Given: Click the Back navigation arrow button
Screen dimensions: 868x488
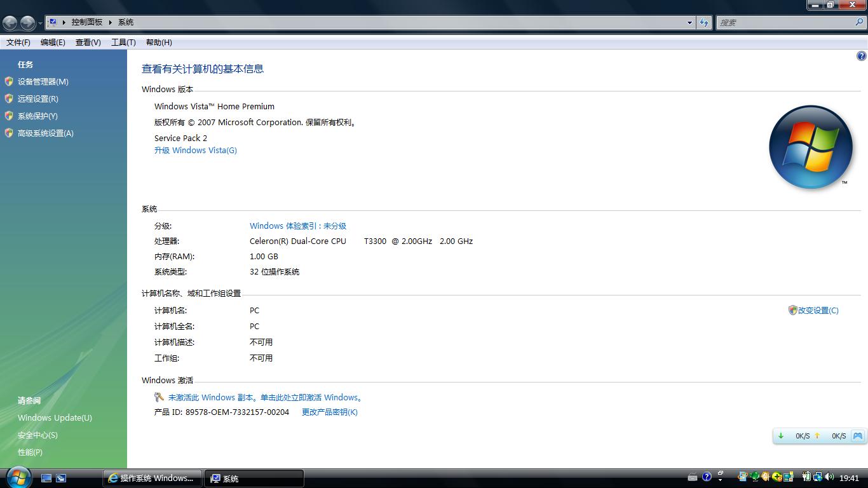Looking at the screenshot, I should pos(10,23).
